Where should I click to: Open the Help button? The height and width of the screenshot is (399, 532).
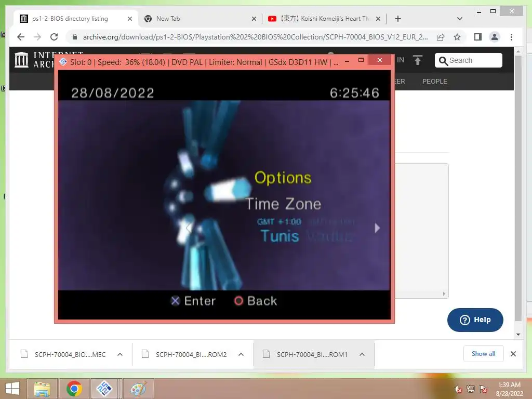point(475,320)
